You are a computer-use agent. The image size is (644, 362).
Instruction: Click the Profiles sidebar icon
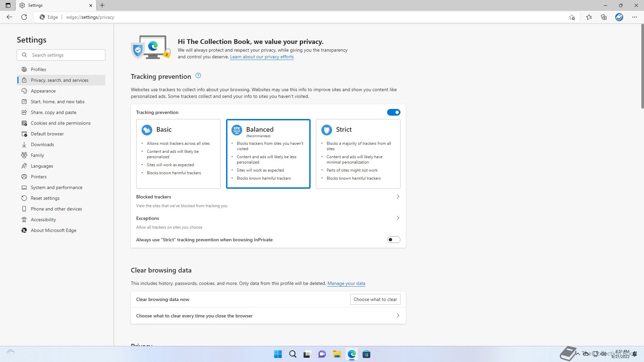click(x=24, y=69)
